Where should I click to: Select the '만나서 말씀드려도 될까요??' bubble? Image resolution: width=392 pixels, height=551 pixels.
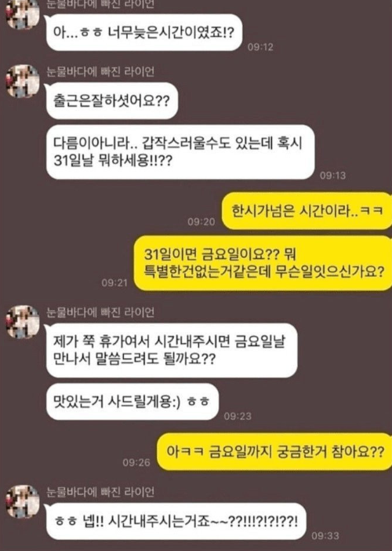[x=172, y=350]
